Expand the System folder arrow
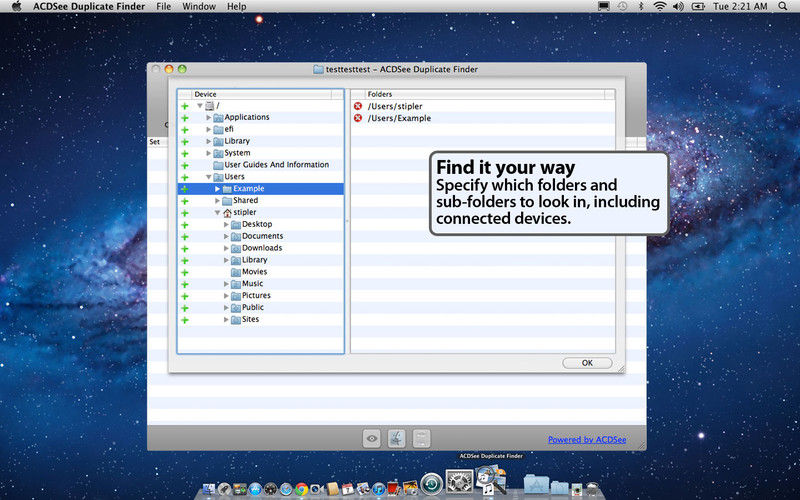This screenshot has width=800, height=500. point(209,153)
